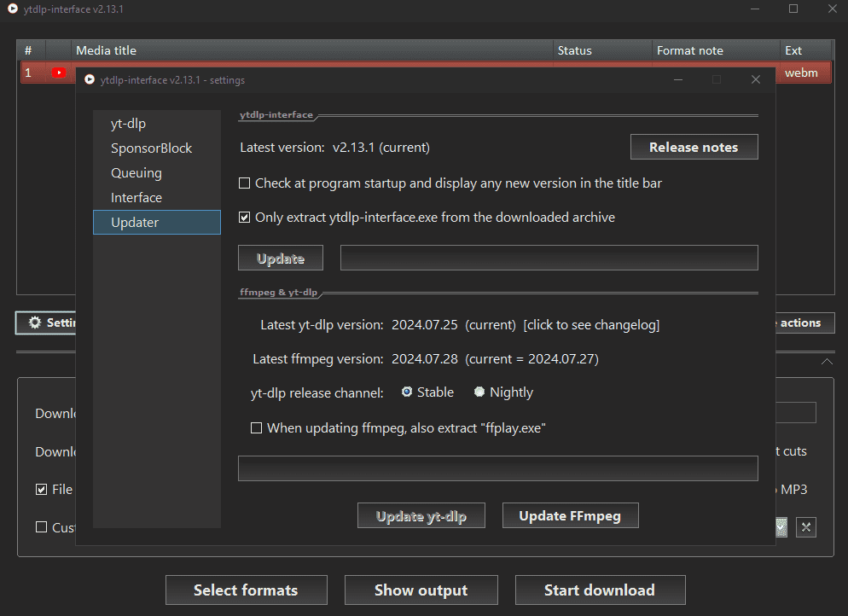
Task: Click the ytdlp-interface logo in main title bar
Action: 13,9
